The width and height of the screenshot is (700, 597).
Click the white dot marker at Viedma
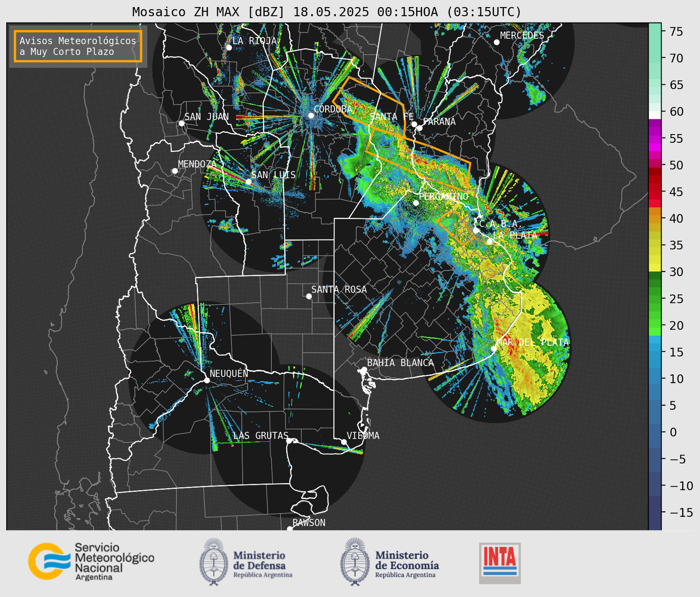[x=344, y=442]
